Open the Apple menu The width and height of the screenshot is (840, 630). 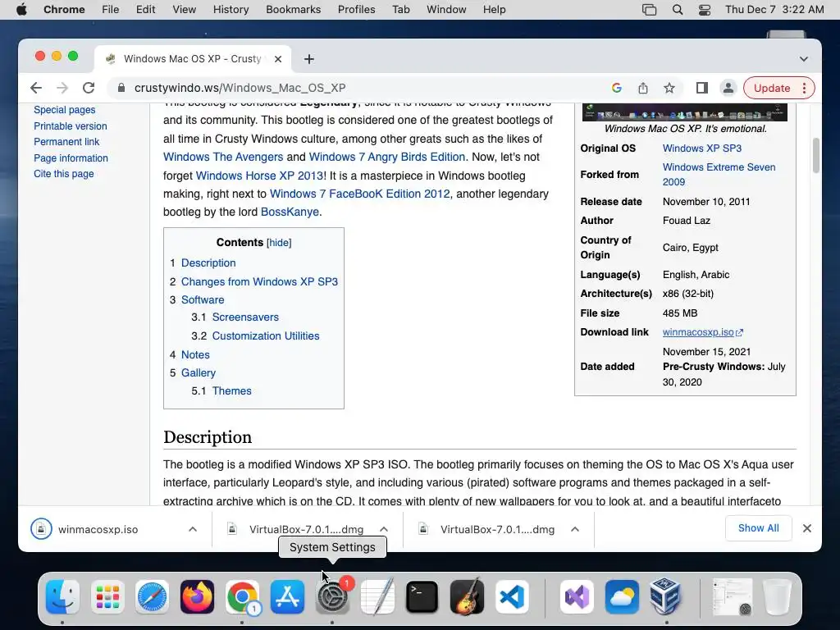21,10
